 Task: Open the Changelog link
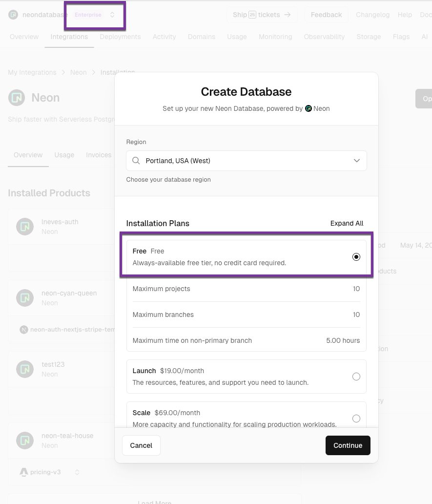click(372, 15)
